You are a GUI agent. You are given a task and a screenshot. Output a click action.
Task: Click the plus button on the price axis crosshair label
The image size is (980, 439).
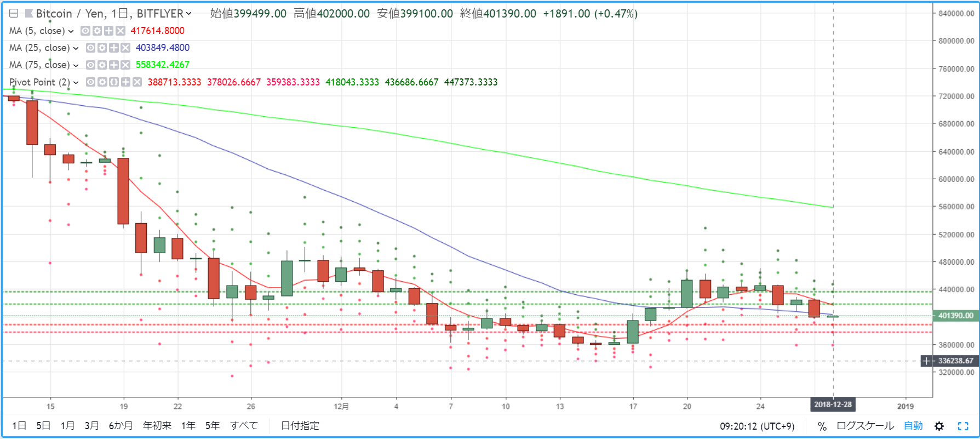[x=926, y=361]
